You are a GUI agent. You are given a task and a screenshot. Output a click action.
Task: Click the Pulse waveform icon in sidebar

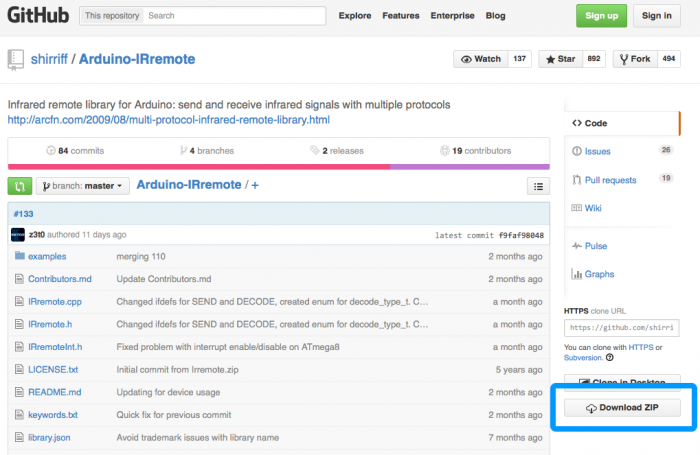tap(577, 246)
